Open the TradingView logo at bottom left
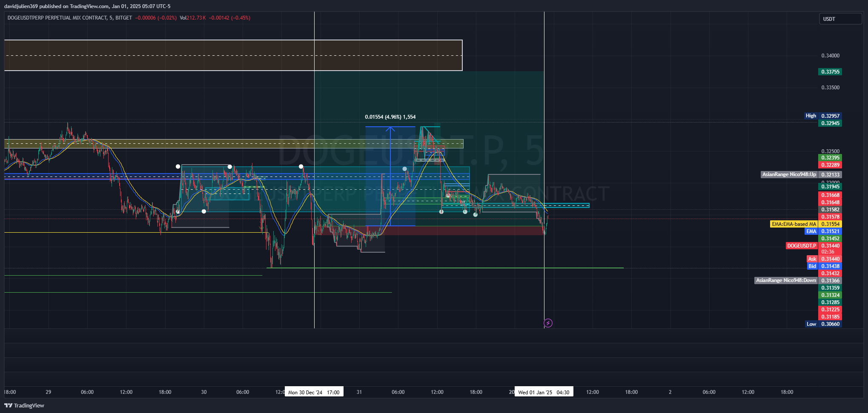The width and height of the screenshot is (868, 413). click(x=24, y=405)
